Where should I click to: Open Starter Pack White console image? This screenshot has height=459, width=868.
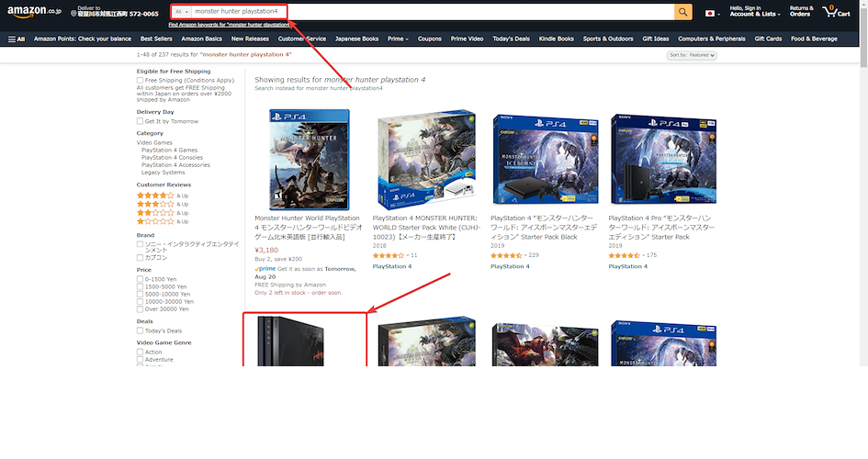pos(426,160)
